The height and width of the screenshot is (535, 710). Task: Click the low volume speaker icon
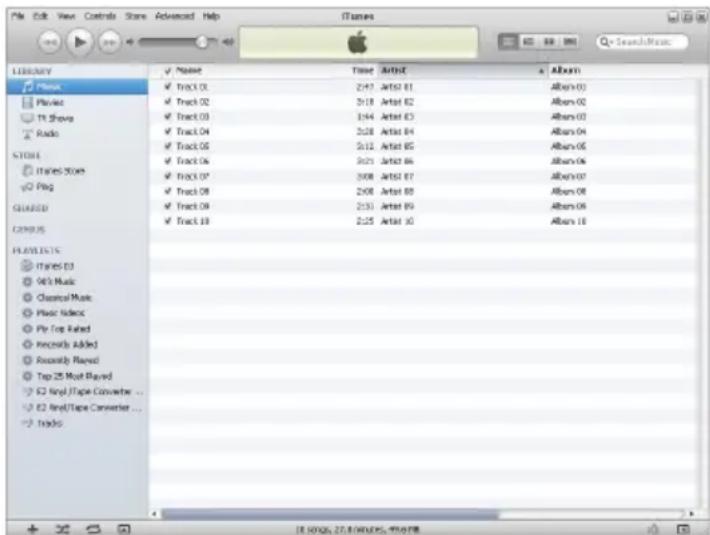click(x=130, y=42)
